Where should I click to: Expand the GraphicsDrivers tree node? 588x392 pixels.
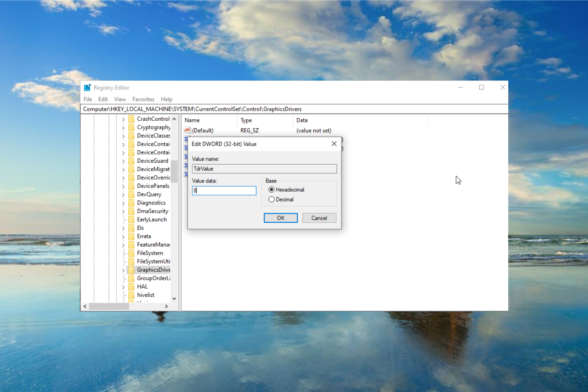[x=123, y=270]
